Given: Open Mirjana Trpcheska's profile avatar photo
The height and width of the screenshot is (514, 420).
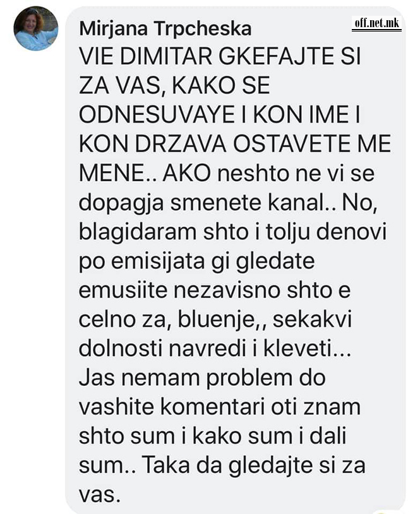Looking at the screenshot, I should tap(36, 28).
